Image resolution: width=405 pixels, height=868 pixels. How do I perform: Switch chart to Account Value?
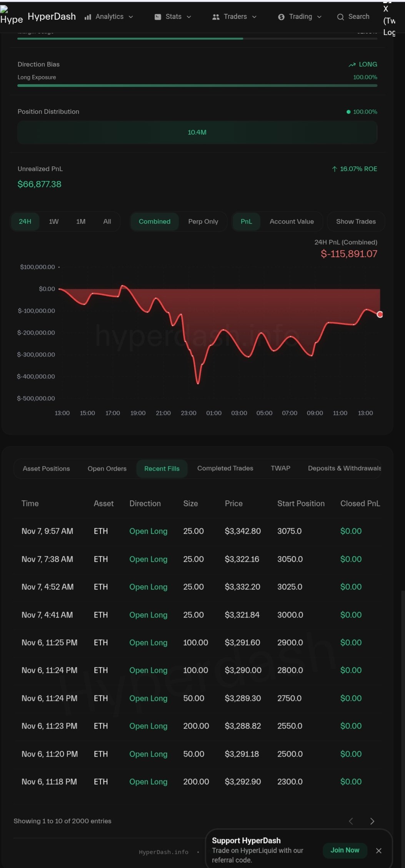click(x=292, y=222)
